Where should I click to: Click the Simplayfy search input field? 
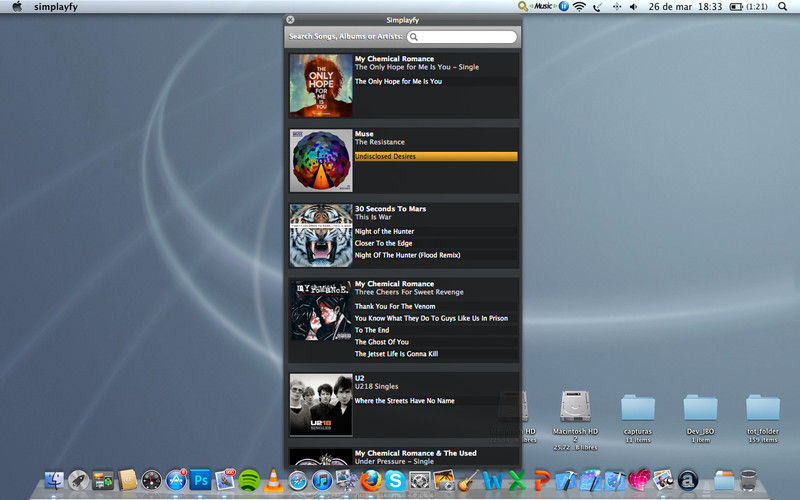pos(462,37)
